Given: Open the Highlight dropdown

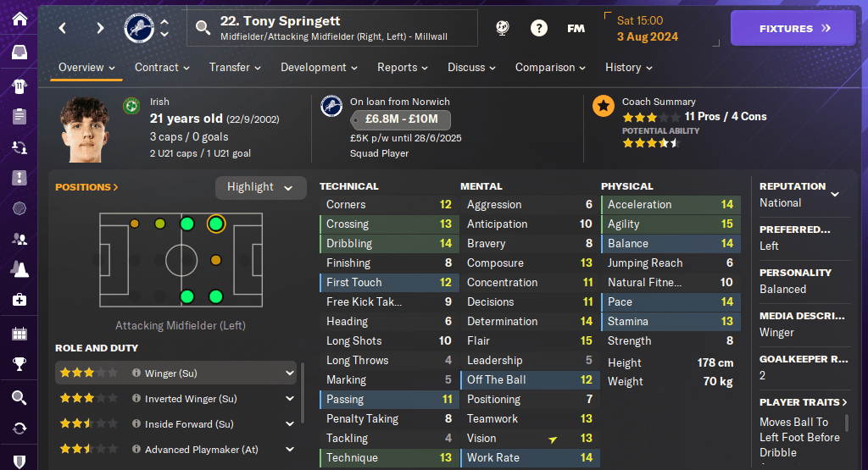Looking at the screenshot, I should point(260,187).
